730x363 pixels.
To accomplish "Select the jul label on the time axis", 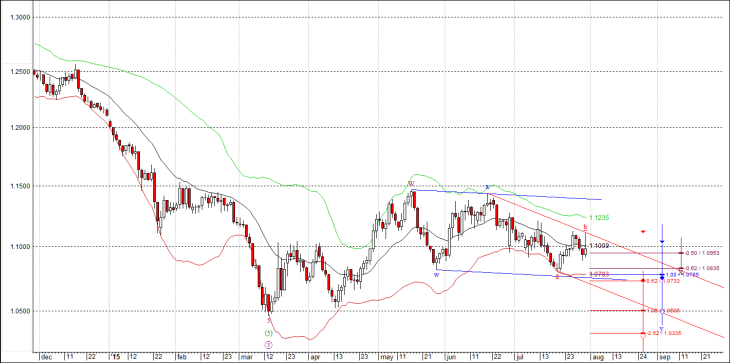I will (520, 356).
